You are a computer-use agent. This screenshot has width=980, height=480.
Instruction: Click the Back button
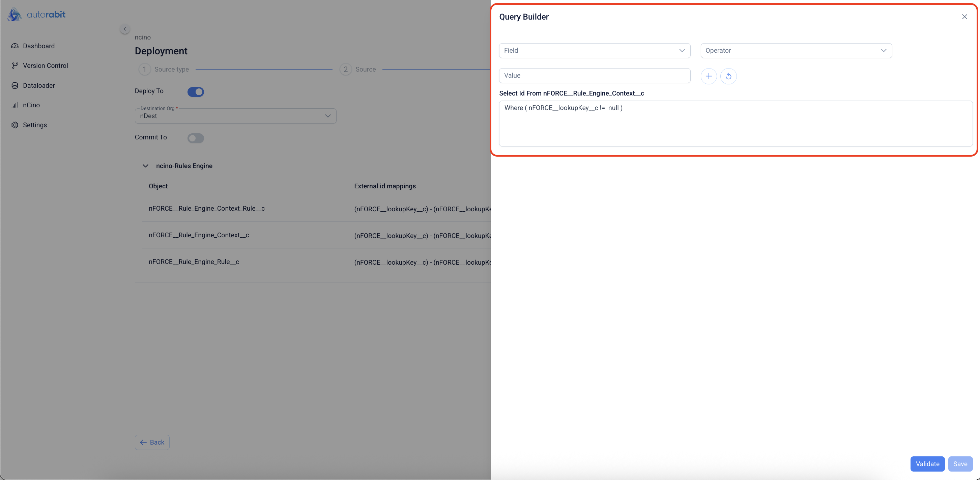[x=152, y=442]
